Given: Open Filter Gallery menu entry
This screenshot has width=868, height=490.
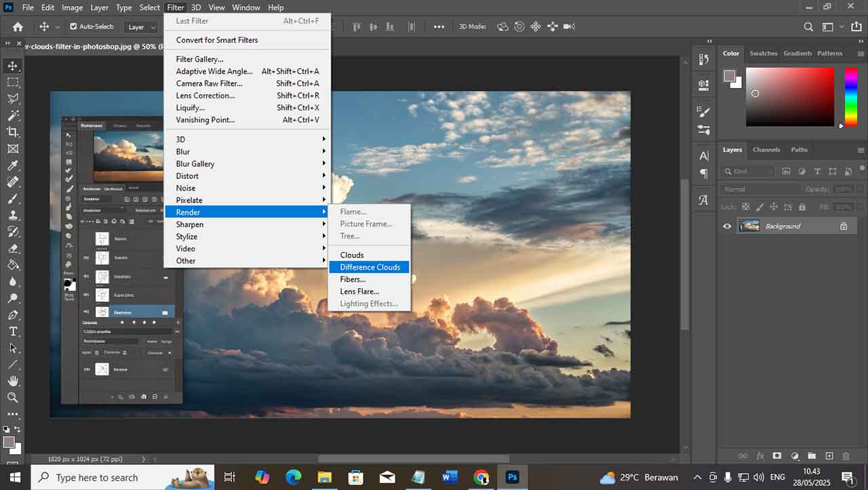Looking at the screenshot, I should [248, 59].
